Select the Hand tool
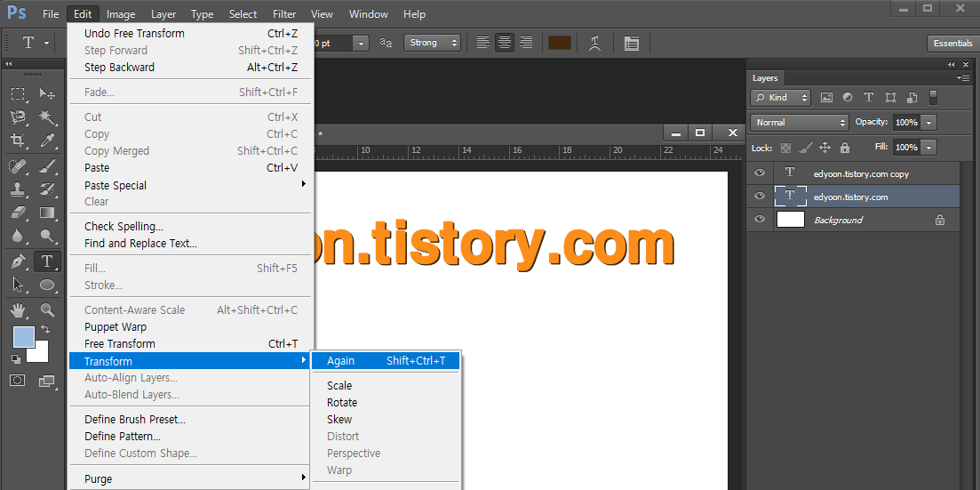 (x=18, y=309)
